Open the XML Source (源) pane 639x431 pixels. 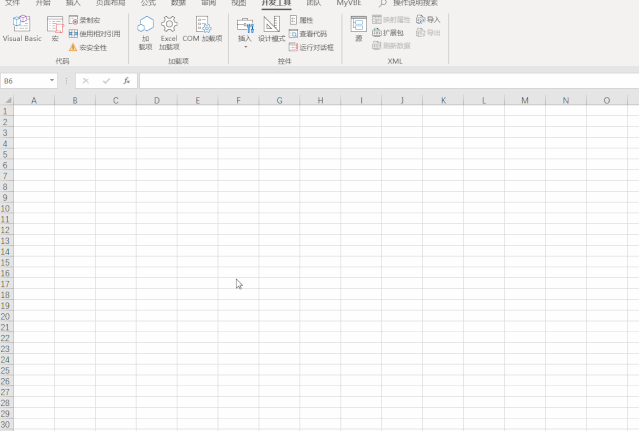pyautogui.click(x=359, y=29)
